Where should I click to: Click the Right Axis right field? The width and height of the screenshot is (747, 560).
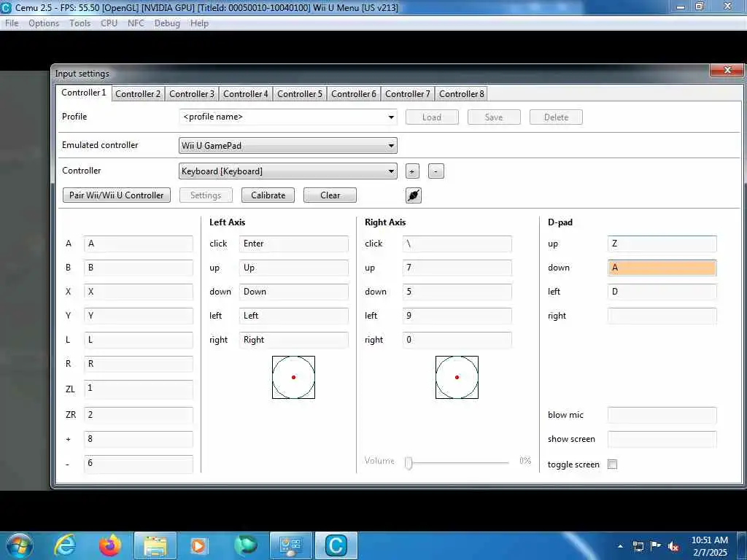coord(457,340)
